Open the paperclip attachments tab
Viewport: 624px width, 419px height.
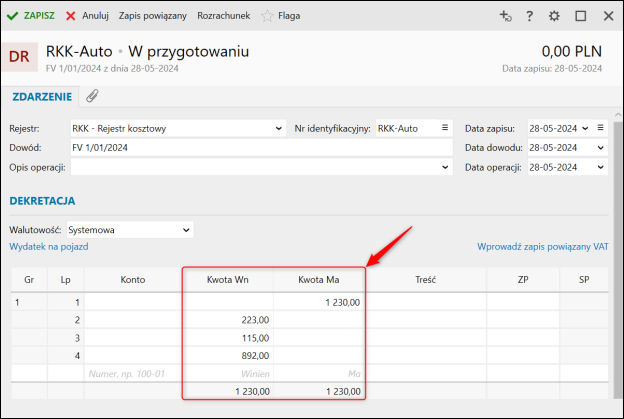[x=92, y=96]
